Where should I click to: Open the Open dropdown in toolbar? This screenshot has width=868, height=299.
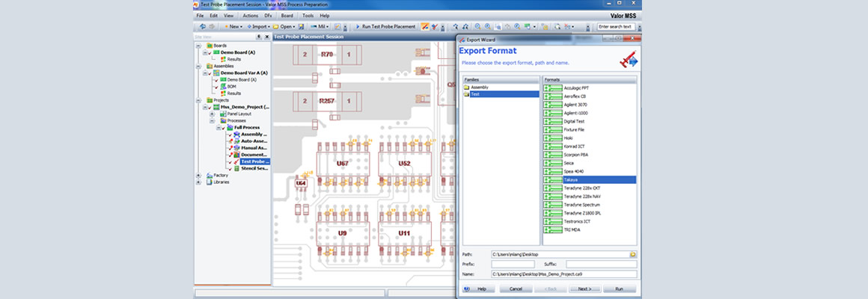[x=284, y=26]
